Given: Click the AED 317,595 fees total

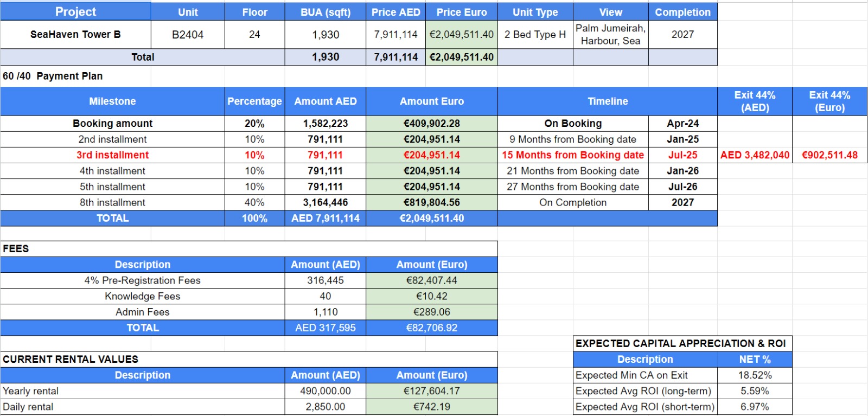Looking at the screenshot, I should pyautogui.click(x=325, y=328).
